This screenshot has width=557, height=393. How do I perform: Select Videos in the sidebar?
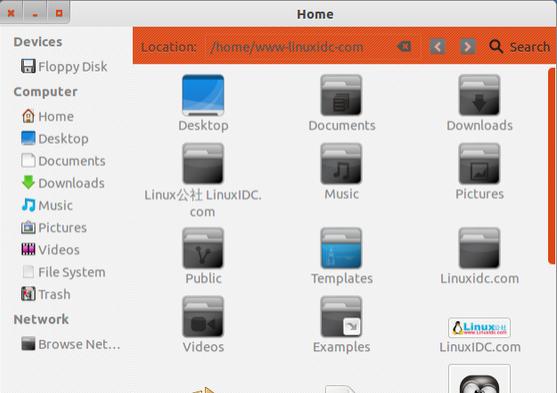point(50,250)
